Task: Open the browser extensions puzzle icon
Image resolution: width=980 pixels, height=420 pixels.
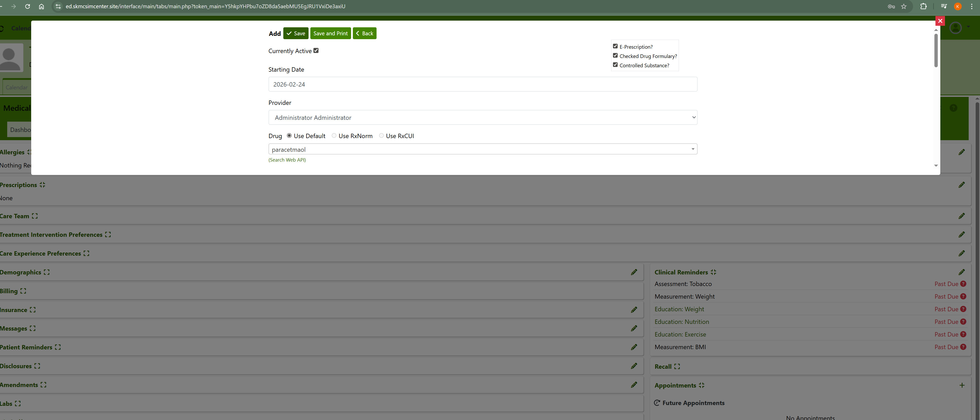Action: tap(923, 6)
